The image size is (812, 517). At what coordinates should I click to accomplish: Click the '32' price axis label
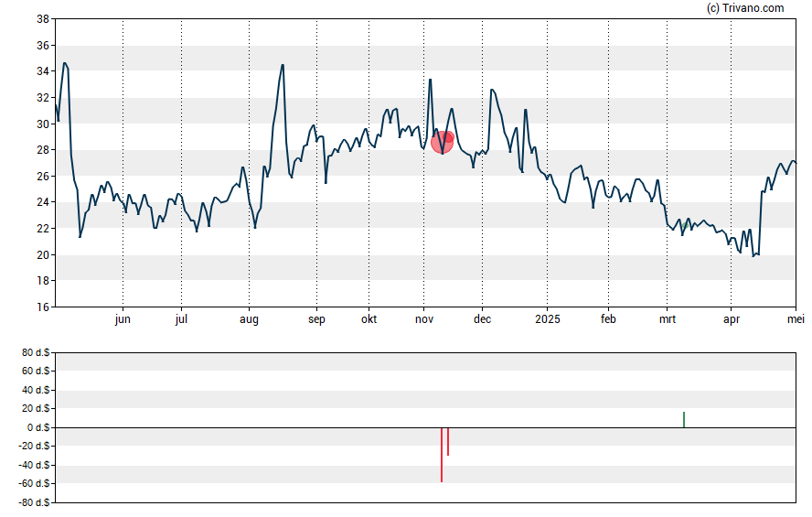(x=43, y=98)
